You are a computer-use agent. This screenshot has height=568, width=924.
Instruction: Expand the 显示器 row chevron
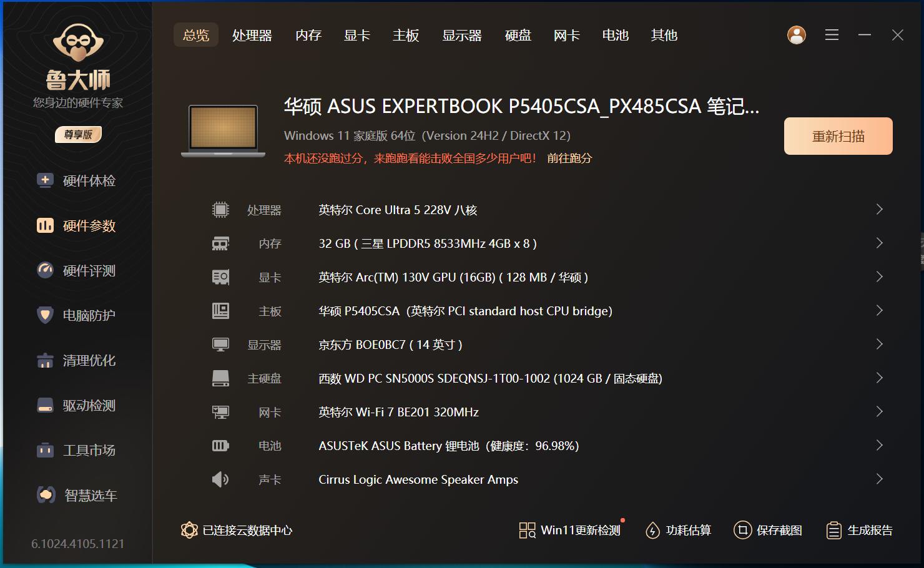point(879,345)
